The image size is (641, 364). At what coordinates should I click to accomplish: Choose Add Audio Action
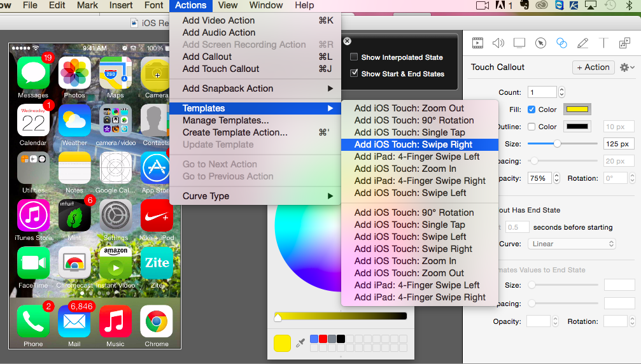click(x=255, y=32)
